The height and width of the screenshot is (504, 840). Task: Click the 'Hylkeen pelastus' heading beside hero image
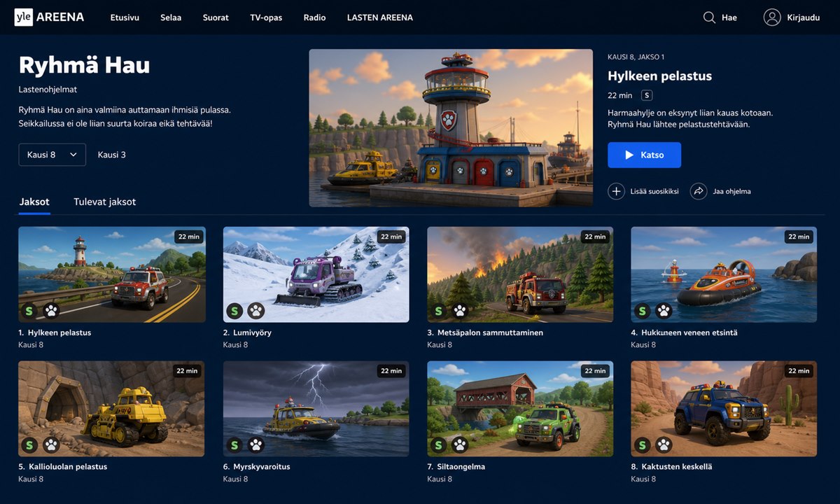[659, 76]
